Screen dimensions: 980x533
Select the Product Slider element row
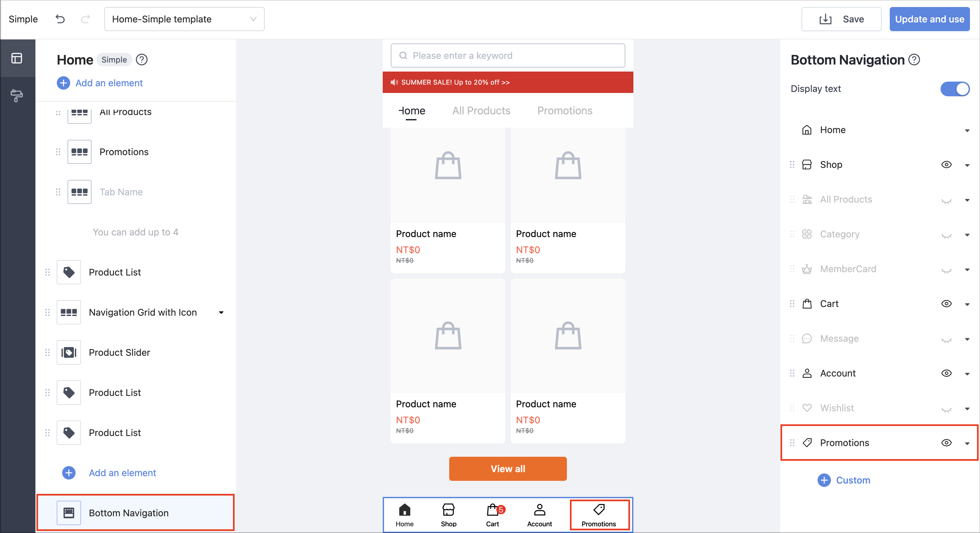[135, 352]
